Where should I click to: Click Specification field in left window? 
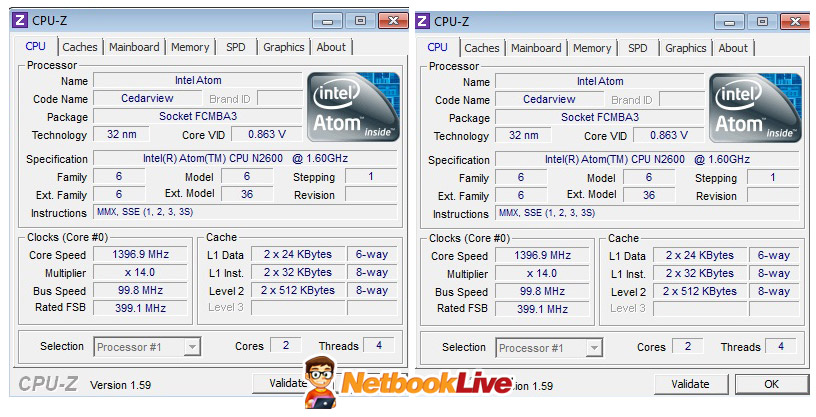coord(245,158)
